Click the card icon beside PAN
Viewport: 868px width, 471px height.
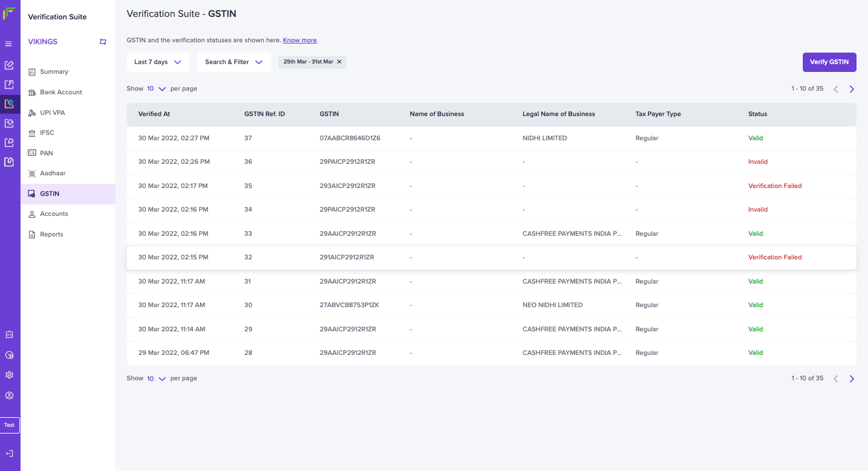point(32,153)
